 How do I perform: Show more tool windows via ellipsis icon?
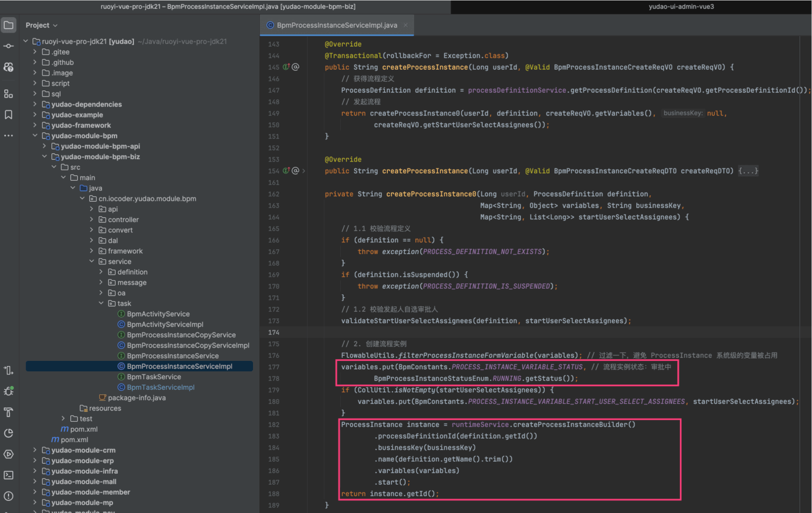tap(8, 136)
